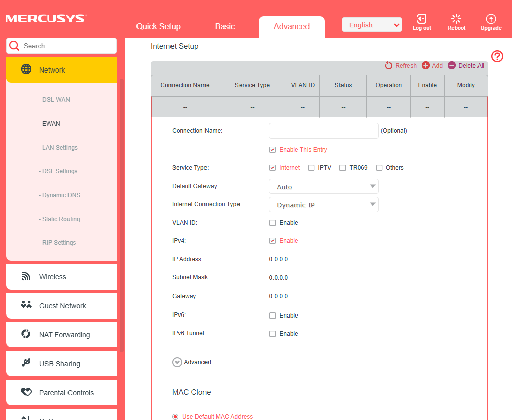
Task: Go to RIP Settings submenu
Action: pos(57,243)
